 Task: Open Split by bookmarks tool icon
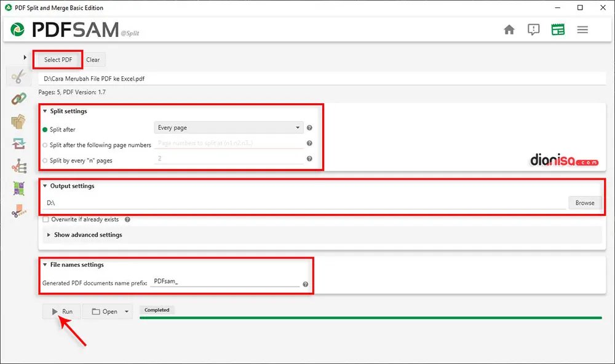pos(19,166)
